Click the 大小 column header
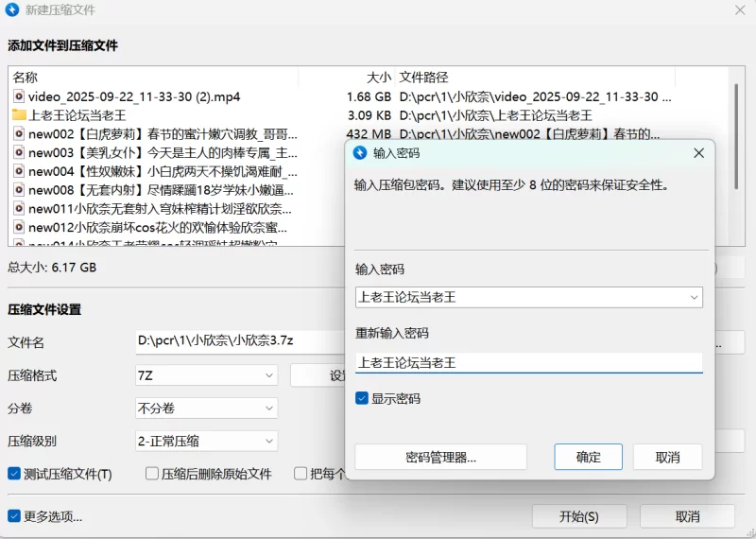 tap(378, 77)
